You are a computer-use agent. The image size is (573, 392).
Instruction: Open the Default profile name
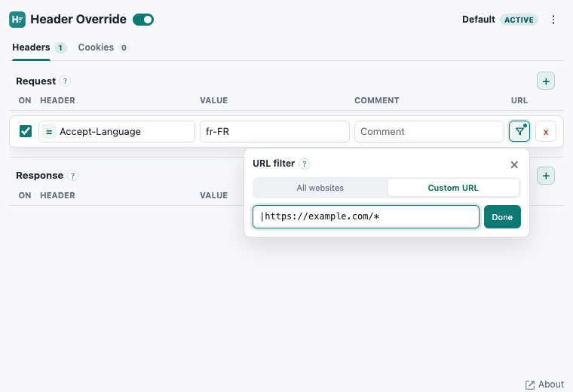[x=478, y=20]
